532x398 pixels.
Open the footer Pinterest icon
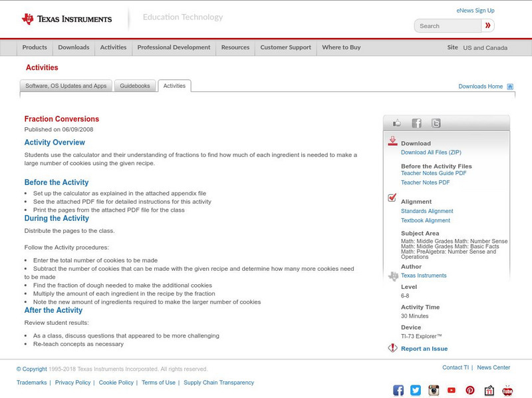(470, 389)
